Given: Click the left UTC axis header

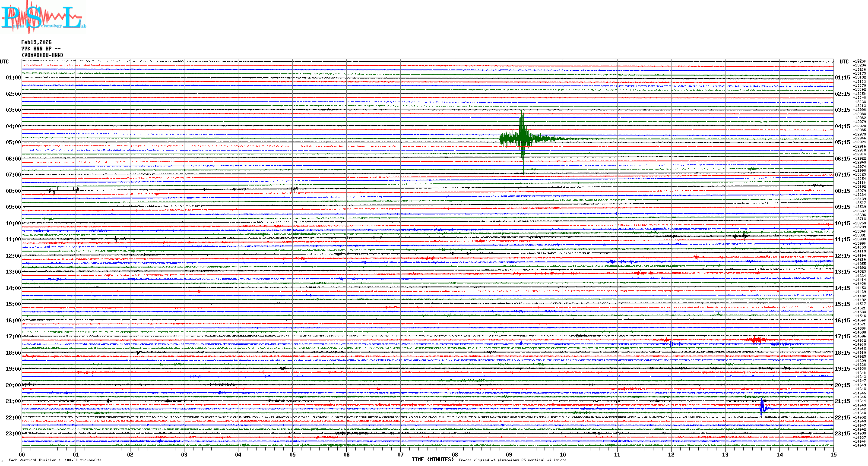Looking at the screenshot, I should coord(4,62).
